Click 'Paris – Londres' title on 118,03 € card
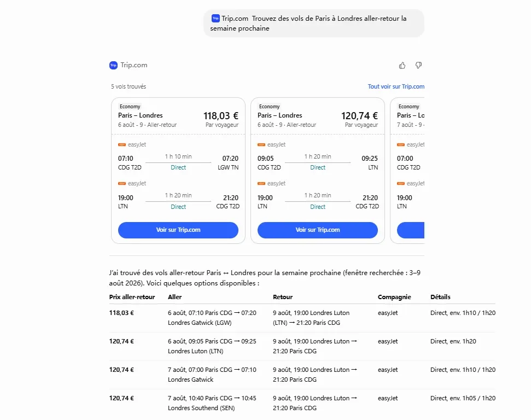 tap(140, 115)
